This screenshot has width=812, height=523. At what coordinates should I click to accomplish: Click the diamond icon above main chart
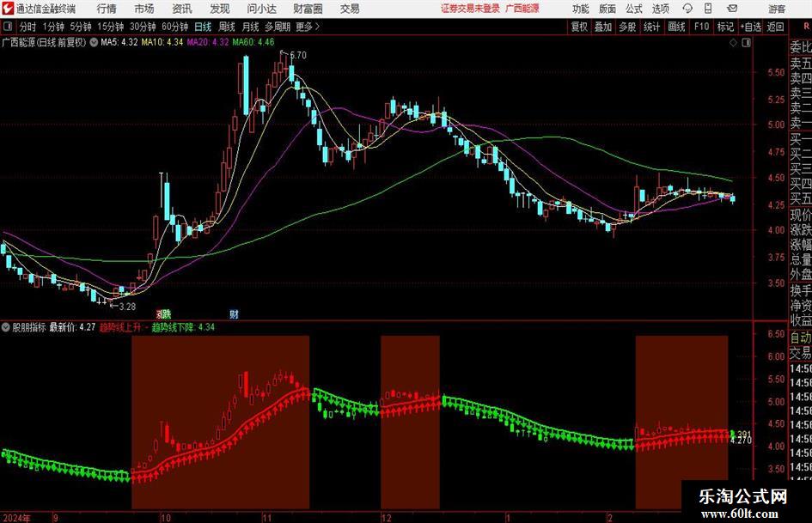coord(733,43)
